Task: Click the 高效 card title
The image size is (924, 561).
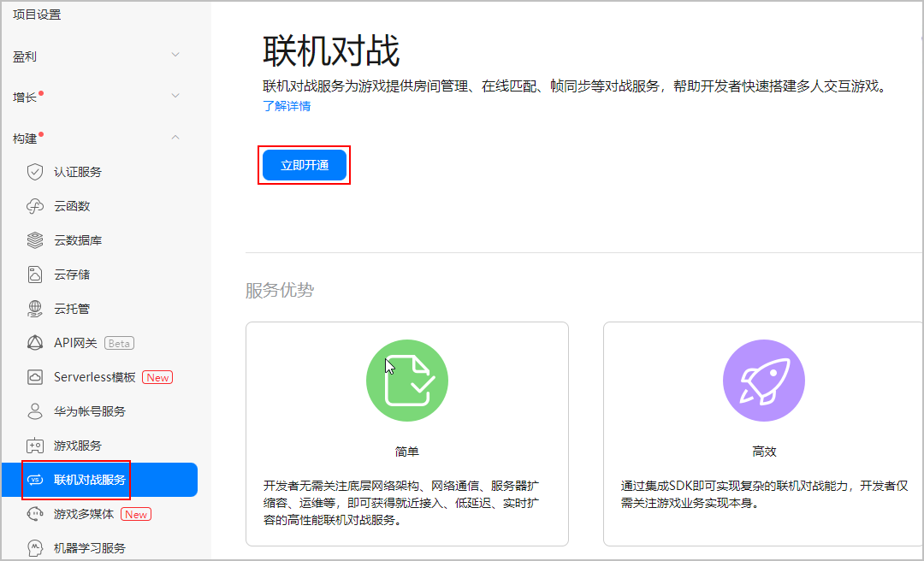Action: pos(764,452)
